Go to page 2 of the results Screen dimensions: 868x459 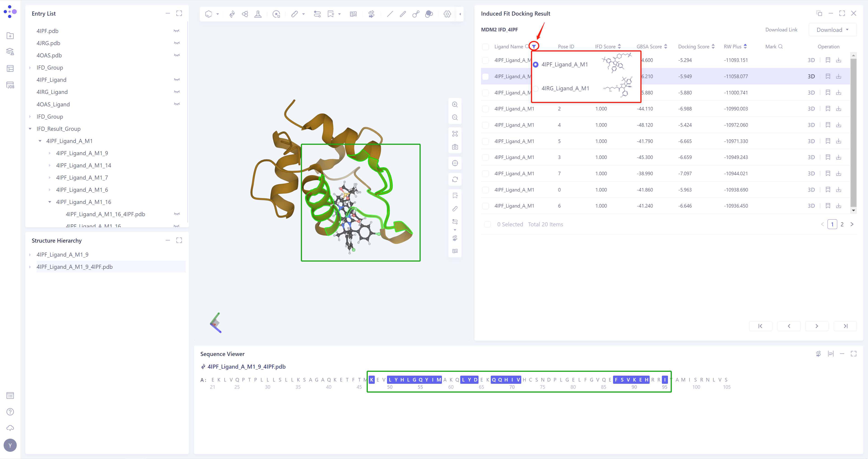842,224
